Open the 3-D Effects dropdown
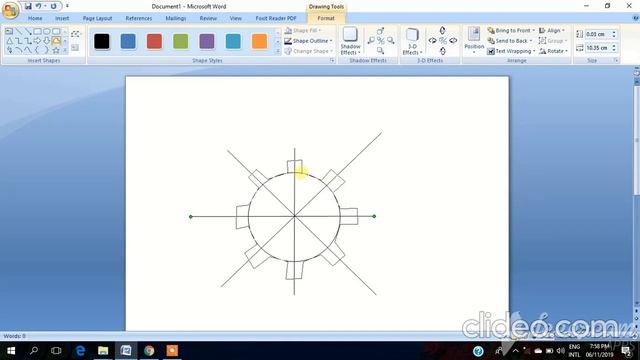This screenshot has height=360, width=640. click(412, 41)
